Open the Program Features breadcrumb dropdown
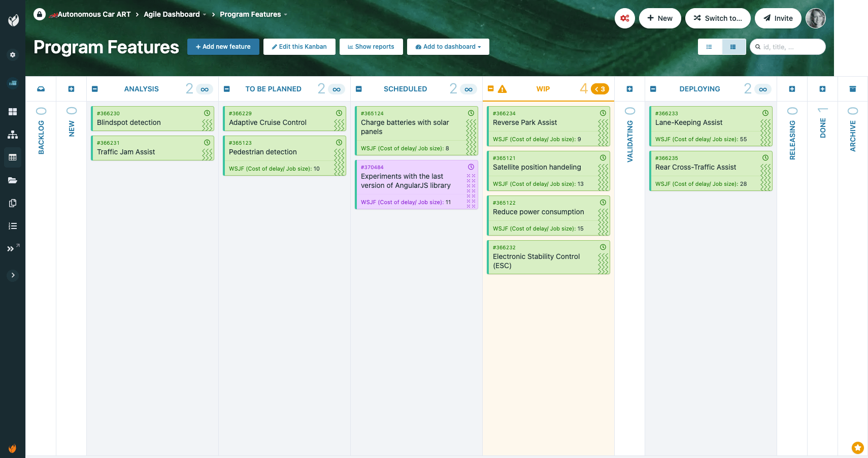 286,14
